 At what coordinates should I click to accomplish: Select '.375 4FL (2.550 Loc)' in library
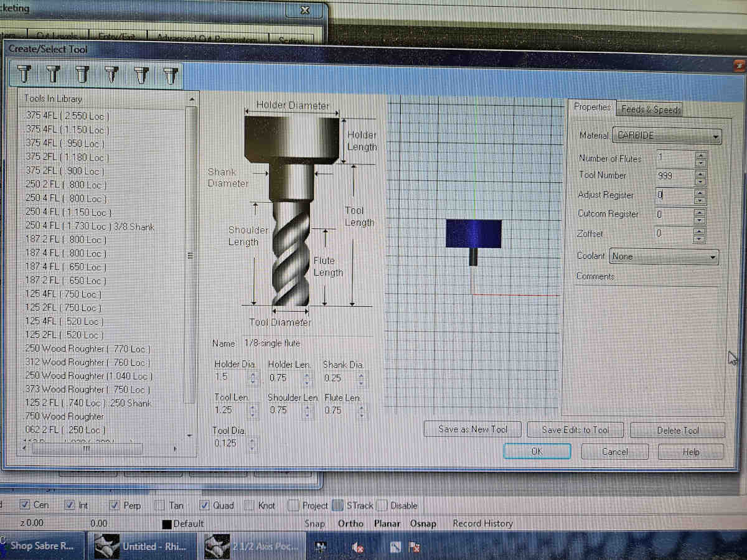67,116
